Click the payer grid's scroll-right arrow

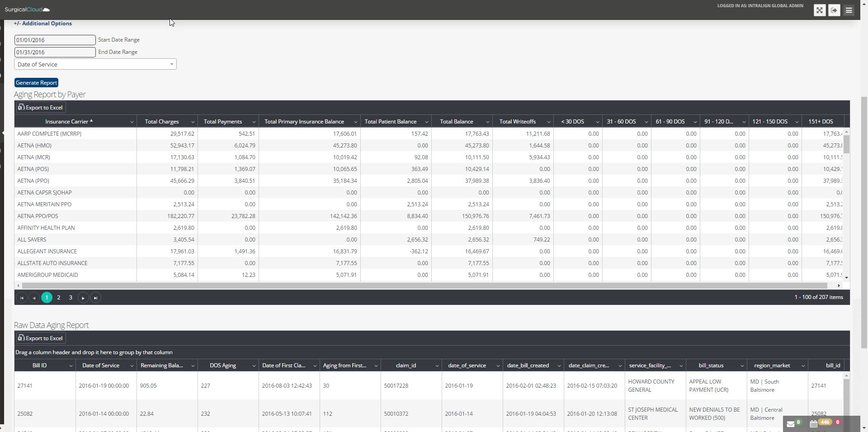839,285
